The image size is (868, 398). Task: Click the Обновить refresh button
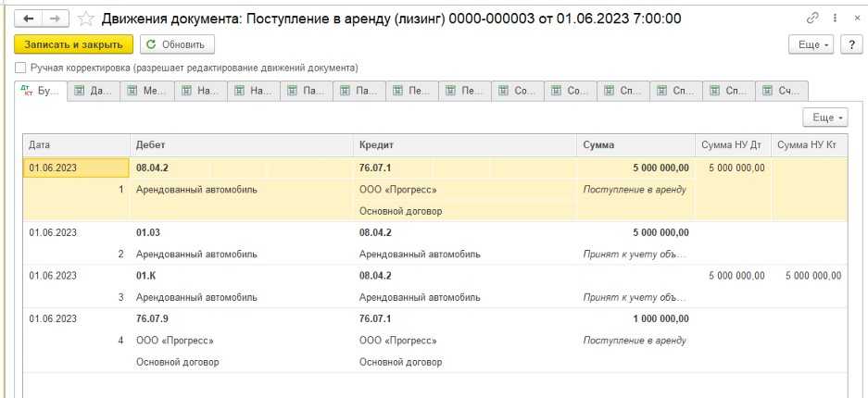tap(177, 44)
